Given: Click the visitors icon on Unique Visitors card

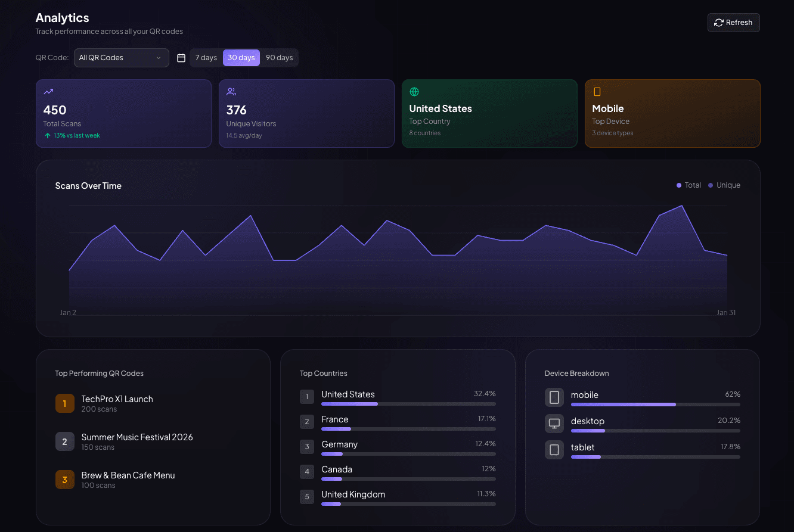Looking at the screenshot, I should click(x=232, y=91).
